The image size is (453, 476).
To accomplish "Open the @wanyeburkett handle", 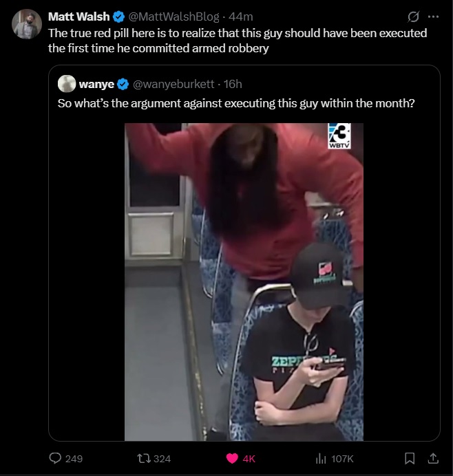I will click(173, 84).
